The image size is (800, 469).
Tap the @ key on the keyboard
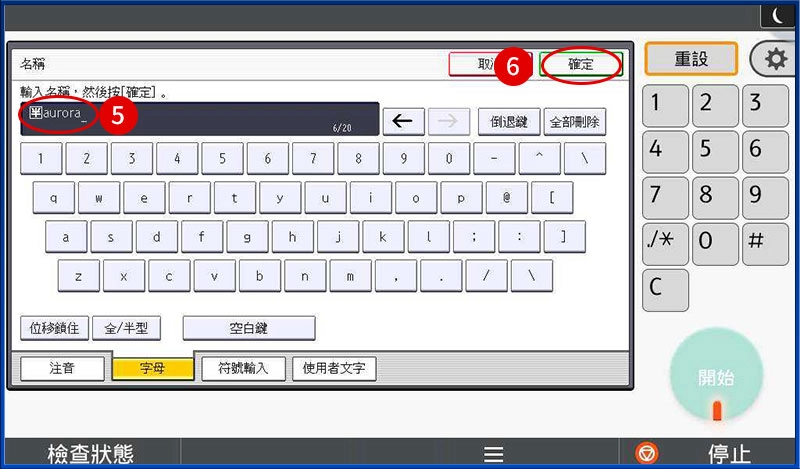[507, 198]
